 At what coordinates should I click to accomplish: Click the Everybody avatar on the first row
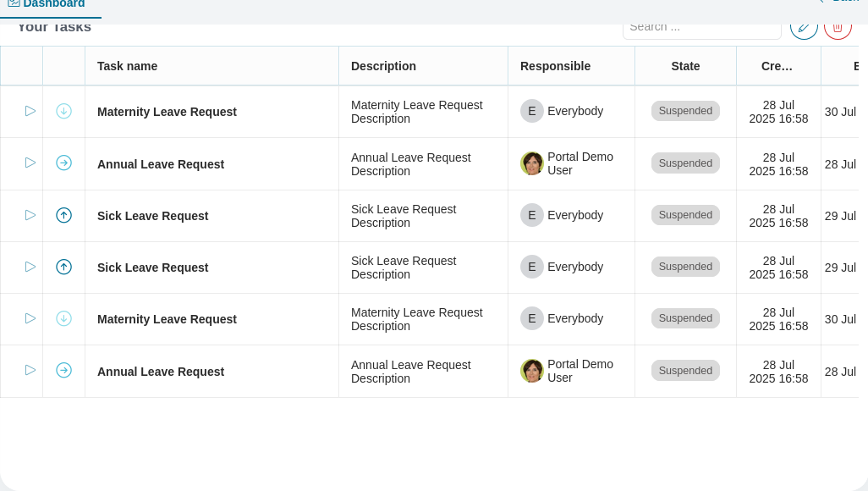tap(532, 111)
